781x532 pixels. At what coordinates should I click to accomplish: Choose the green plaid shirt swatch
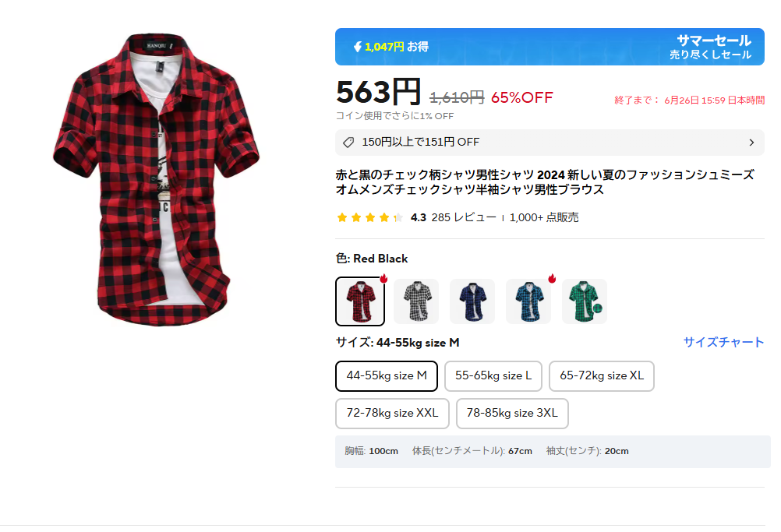point(585,301)
